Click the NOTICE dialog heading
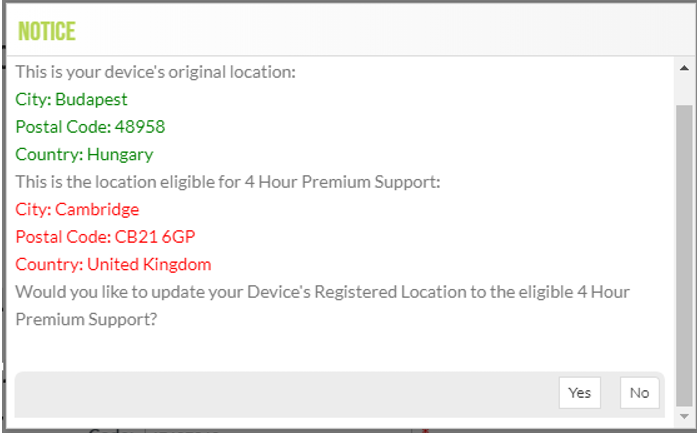The image size is (697, 433). (46, 31)
